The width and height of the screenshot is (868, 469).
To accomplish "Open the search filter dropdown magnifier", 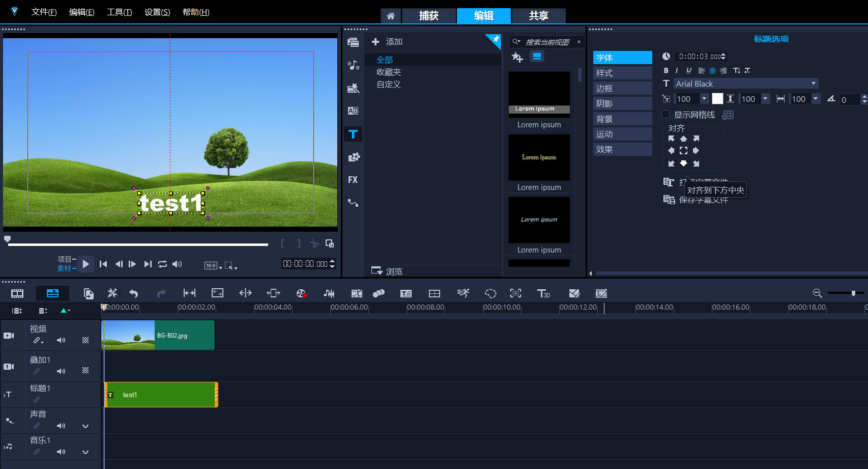I will (x=516, y=42).
